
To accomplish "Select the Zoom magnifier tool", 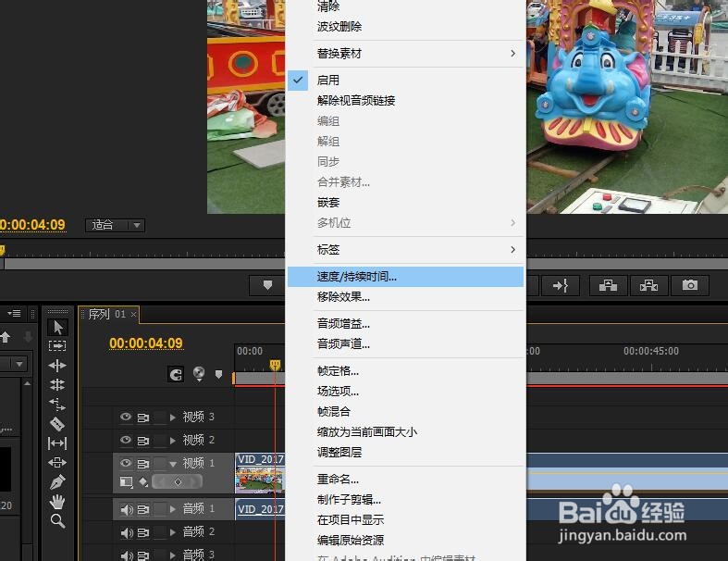I will [x=57, y=521].
